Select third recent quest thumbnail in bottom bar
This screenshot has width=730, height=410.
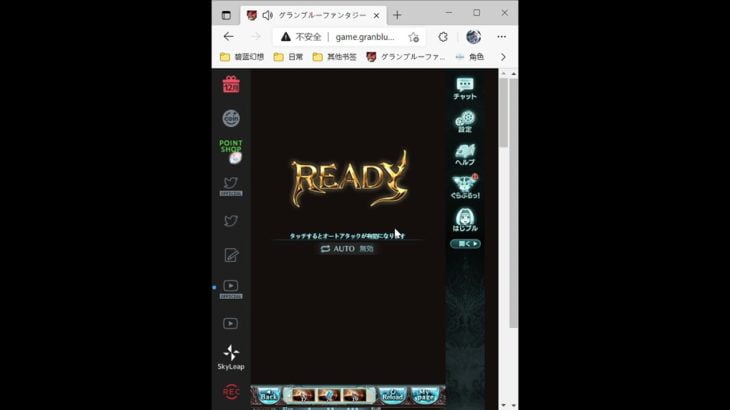354,396
